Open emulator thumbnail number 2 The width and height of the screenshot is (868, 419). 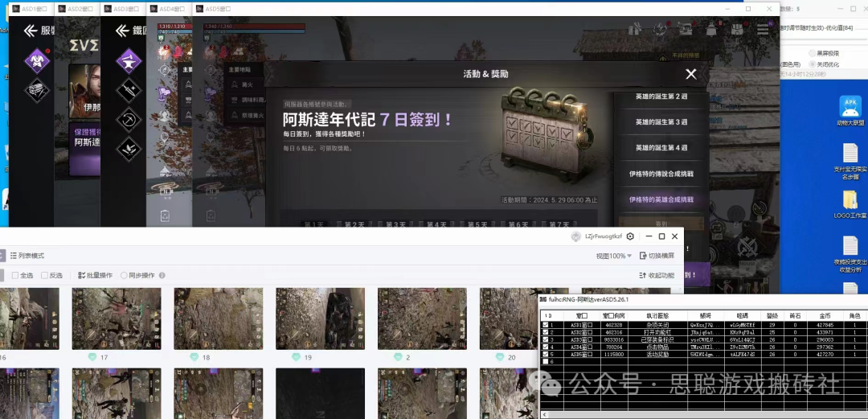[422, 318]
